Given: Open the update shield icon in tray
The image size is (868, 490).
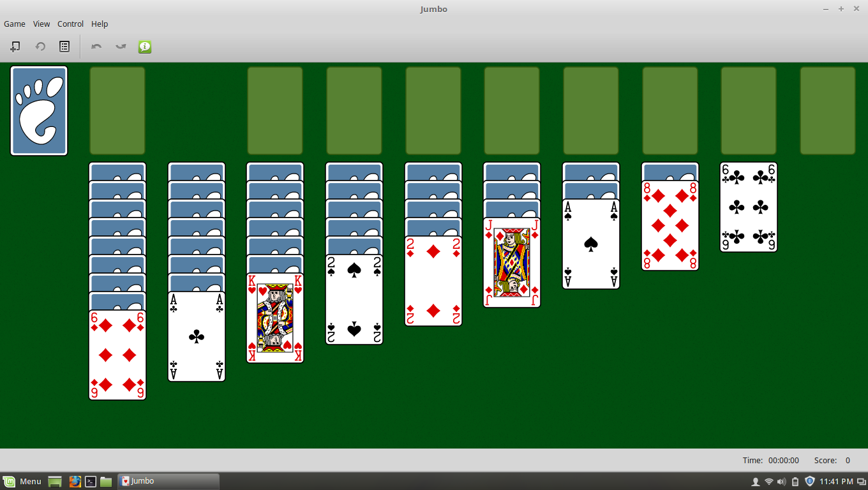Looking at the screenshot, I should 809,481.
